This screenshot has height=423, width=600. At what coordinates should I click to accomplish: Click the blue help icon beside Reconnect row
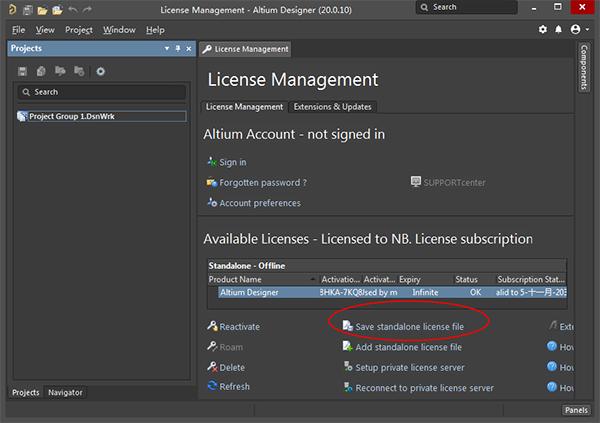pyautogui.click(x=551, y=387)
